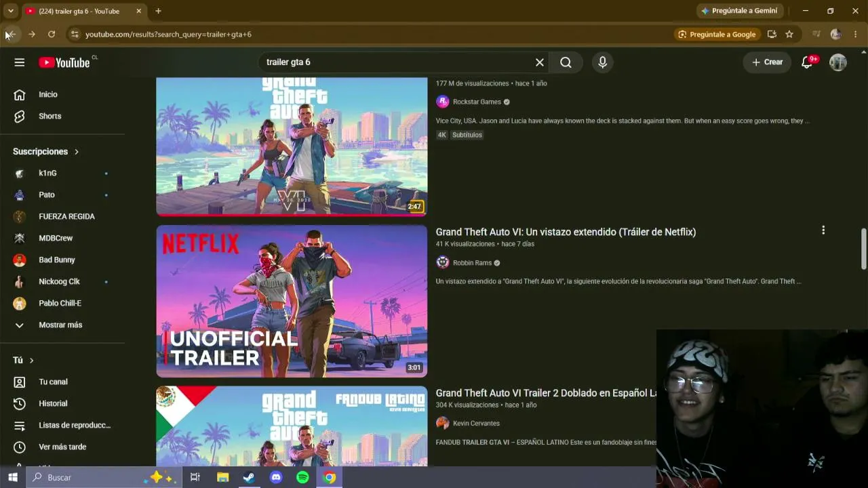Reload the current page
Screen dimensions: 868x488
click(x=52, y=35)
